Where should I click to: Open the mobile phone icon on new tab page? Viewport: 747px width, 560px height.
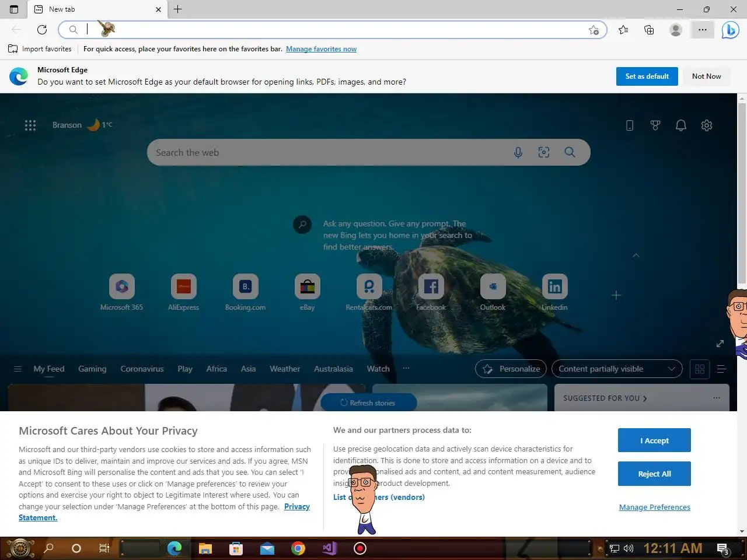[x=630, y=125]
